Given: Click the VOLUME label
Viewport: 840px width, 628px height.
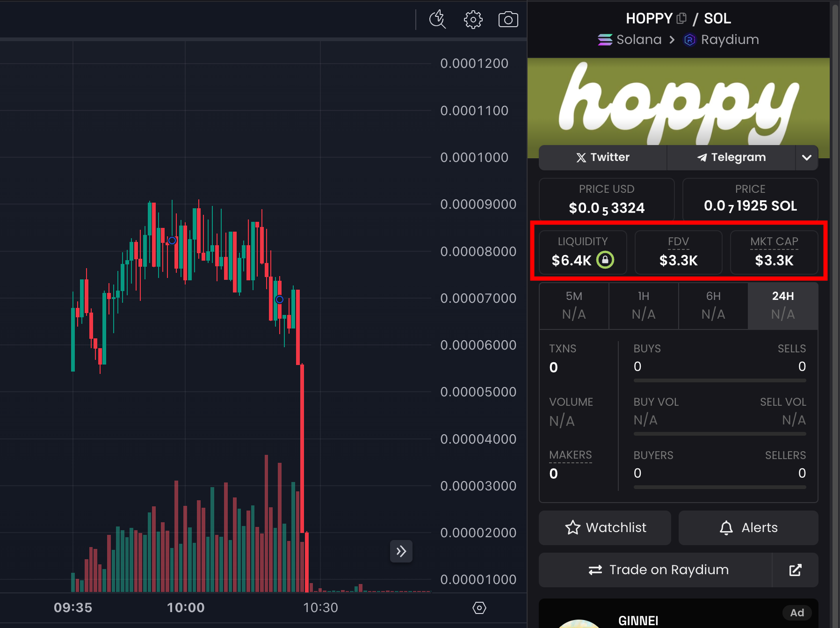Looking at the screenshot, I should 571,402.
